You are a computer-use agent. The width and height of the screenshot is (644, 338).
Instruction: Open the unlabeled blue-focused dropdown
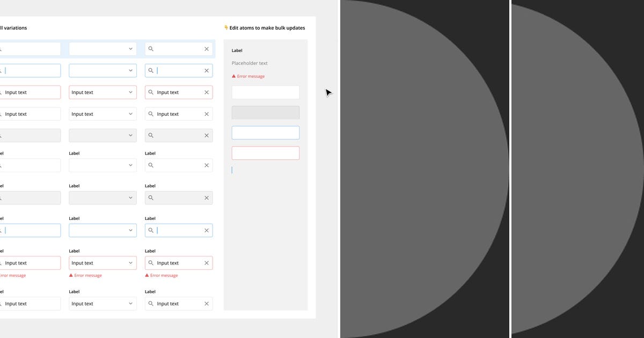[x=103, y=71]
